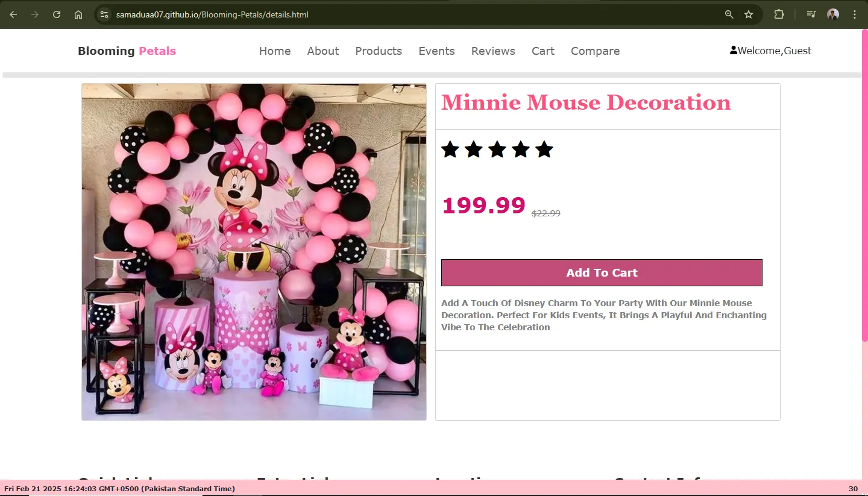Click the Minnie Mouse decoration product image

254,252
